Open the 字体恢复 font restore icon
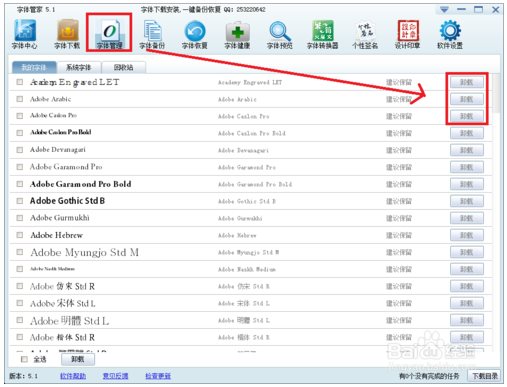The height and width of the screenshot is (387, 507). pos(195,34)
